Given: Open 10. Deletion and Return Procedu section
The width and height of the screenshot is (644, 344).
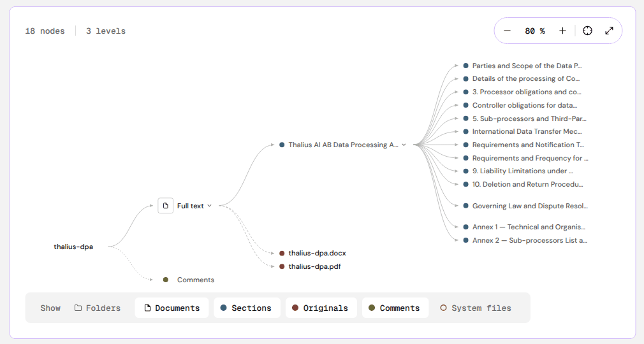Looking at the screenshot, I should click(x=527, y=184).
